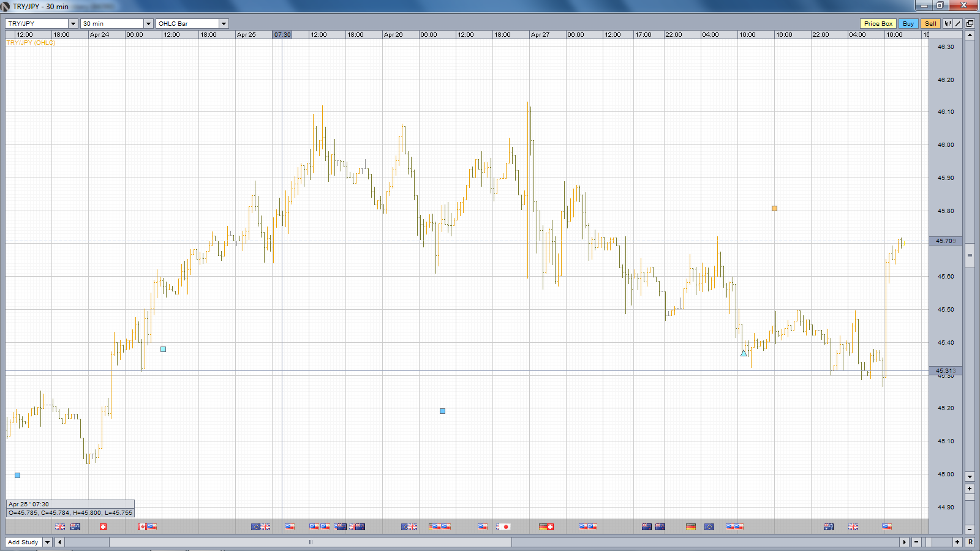Click the Swiss flag news event icon
The image size is (980, 551).
click(103, 527)
